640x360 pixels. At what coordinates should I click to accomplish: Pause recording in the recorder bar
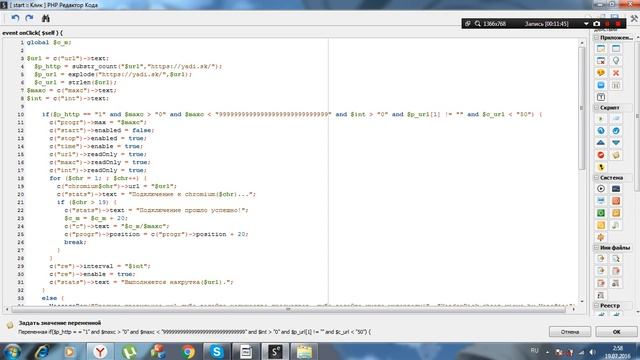click(607, 24)
